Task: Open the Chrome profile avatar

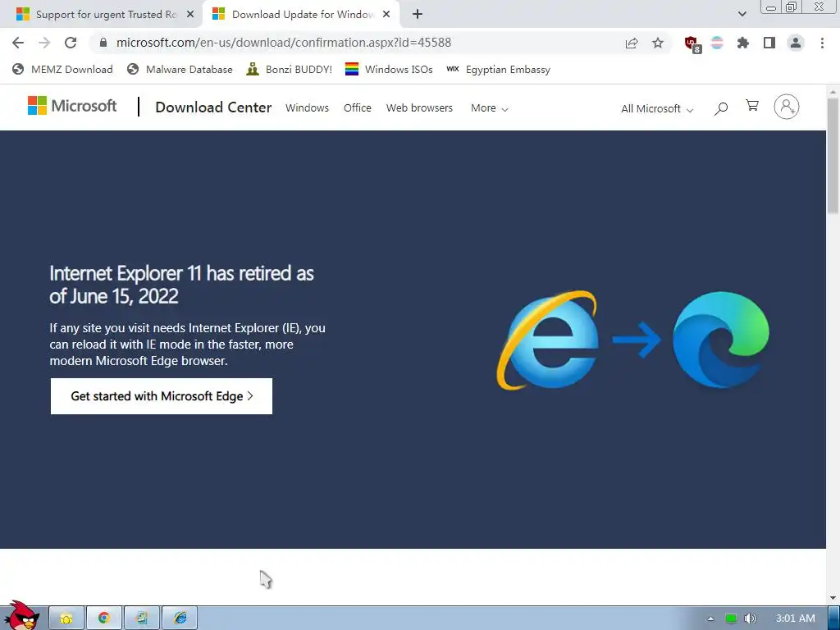Action: (796, 43)
